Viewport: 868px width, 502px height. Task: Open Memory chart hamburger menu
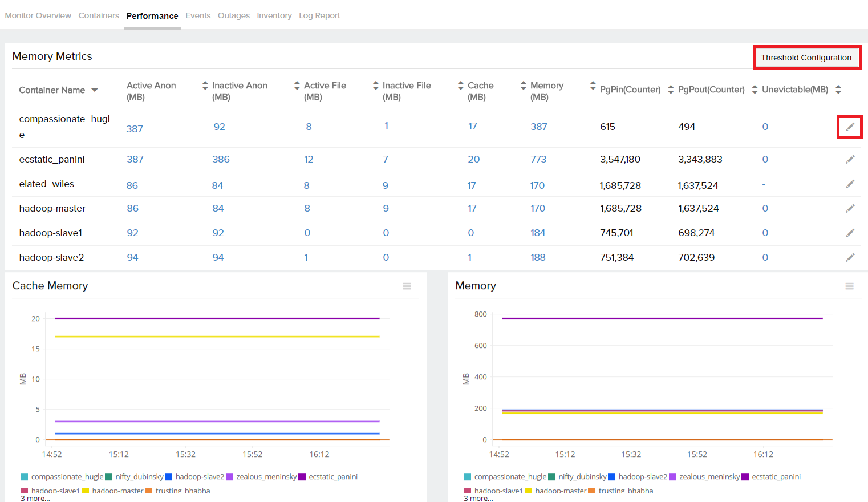(849, 286)
